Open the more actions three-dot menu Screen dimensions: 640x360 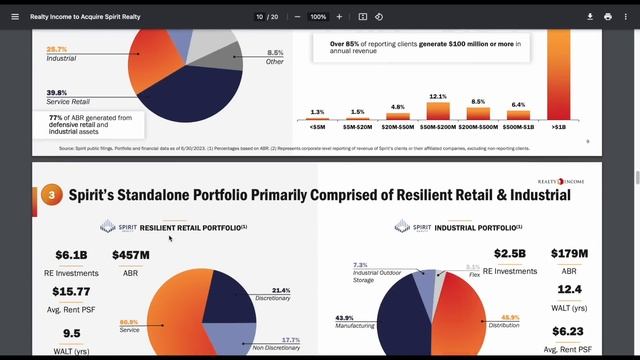tap(625, 17)
